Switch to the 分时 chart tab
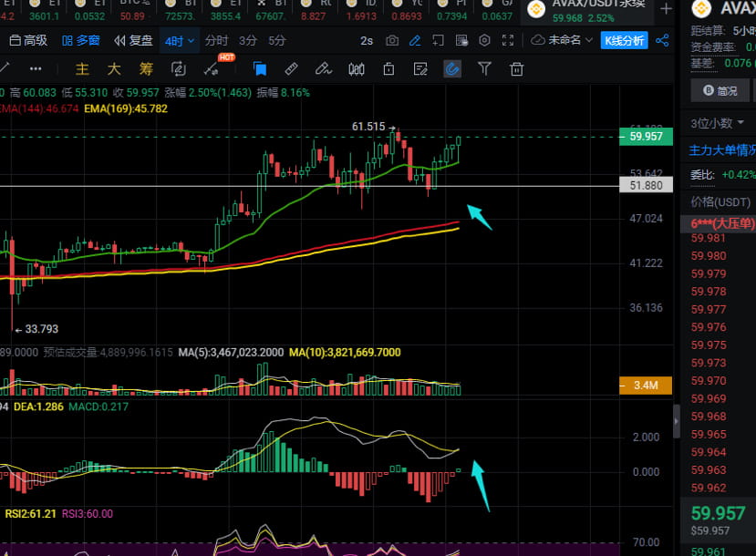 (217, 40)
